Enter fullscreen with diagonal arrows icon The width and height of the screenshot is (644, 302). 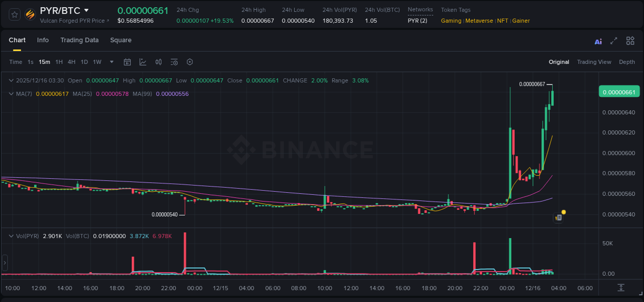coord(614,41)
